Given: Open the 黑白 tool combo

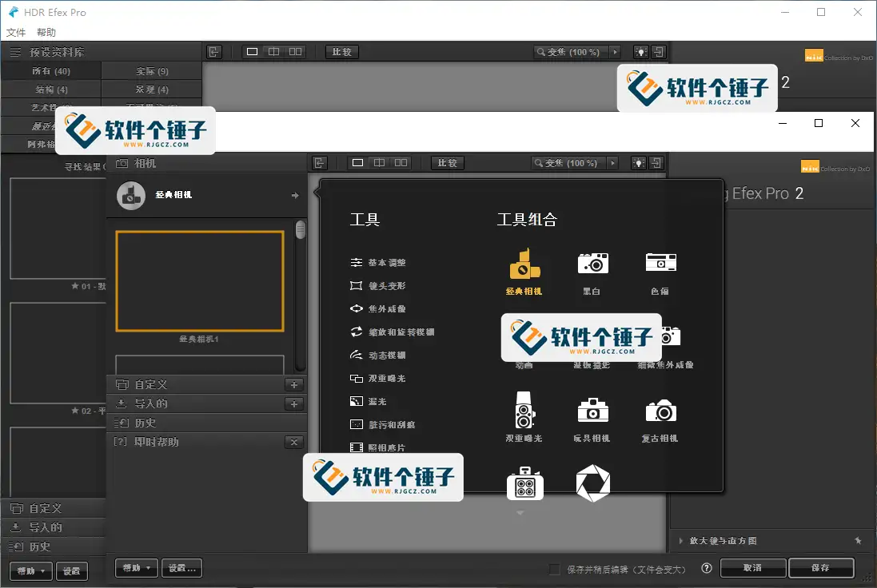Looking at the screenshot, I should 592,262.
